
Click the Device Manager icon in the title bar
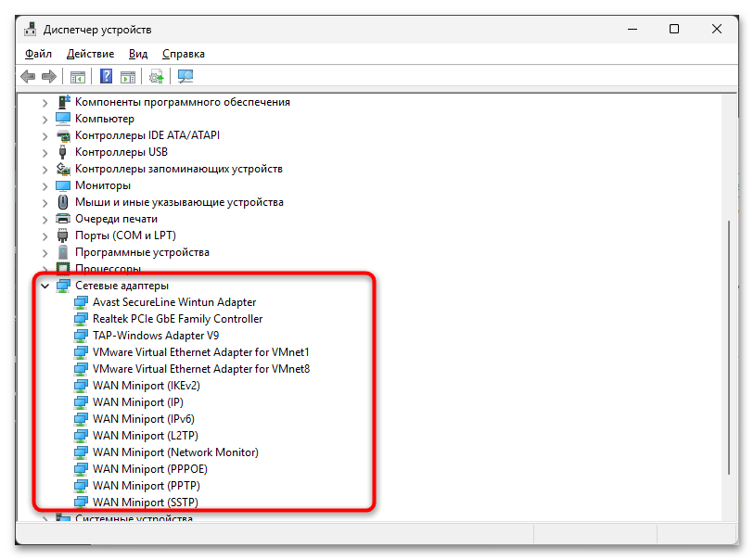(31, 30)
